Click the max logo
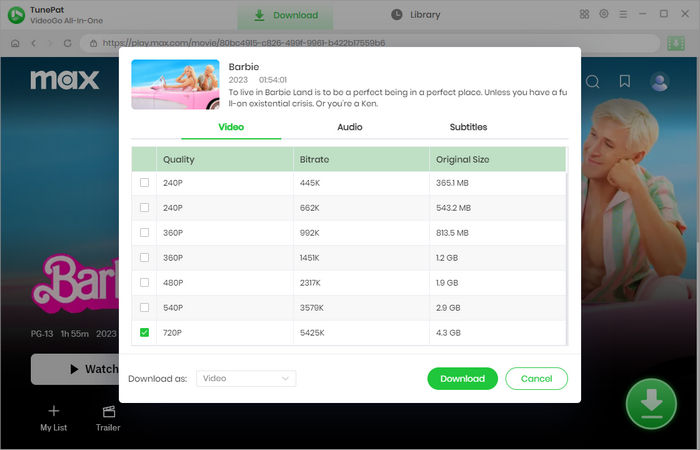 point(65,80)
